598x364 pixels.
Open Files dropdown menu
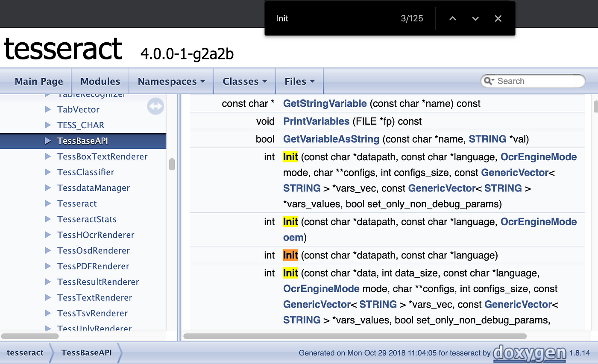pyautogui.click(x=300, y=82)
